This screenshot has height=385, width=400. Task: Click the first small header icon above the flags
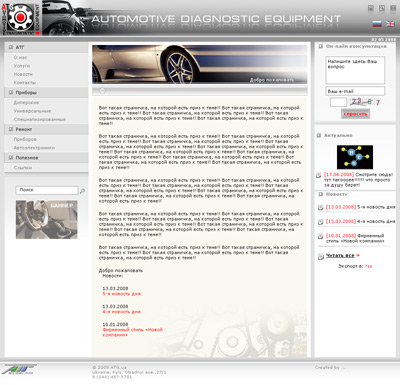tap(371, 8)
